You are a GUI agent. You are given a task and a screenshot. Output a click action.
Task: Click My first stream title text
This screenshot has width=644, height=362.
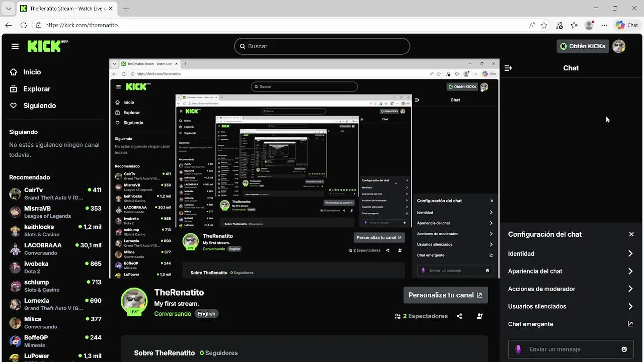[177, 304]
